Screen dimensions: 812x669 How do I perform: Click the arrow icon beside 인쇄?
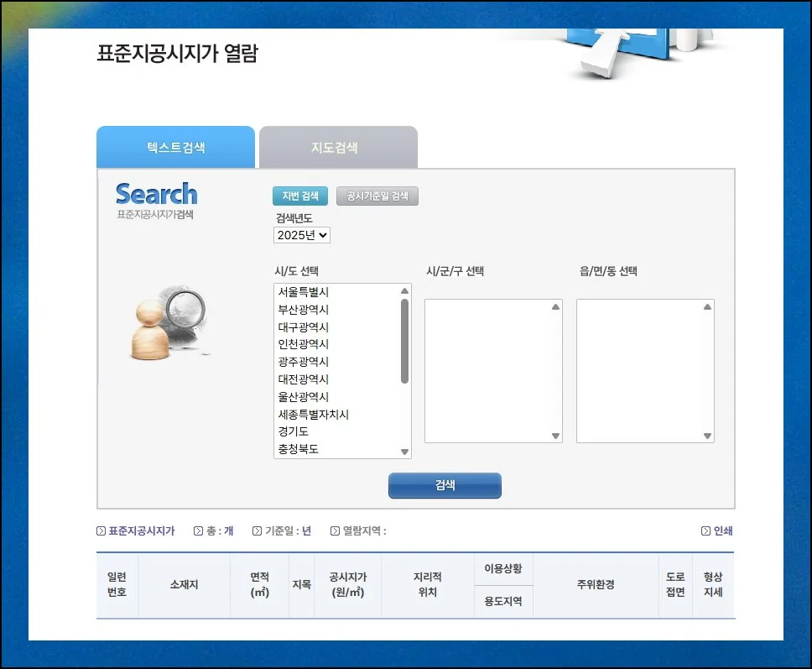705,531
